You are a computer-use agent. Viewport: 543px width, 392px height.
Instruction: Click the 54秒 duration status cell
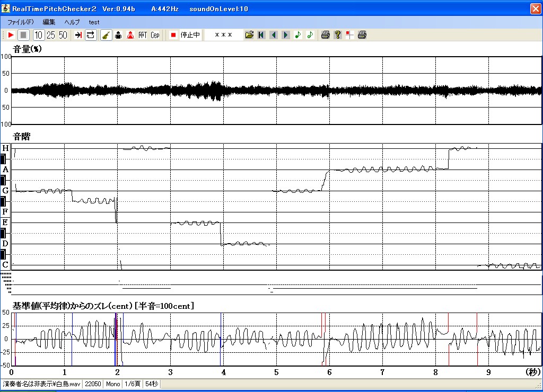click(x=152, y=384)
